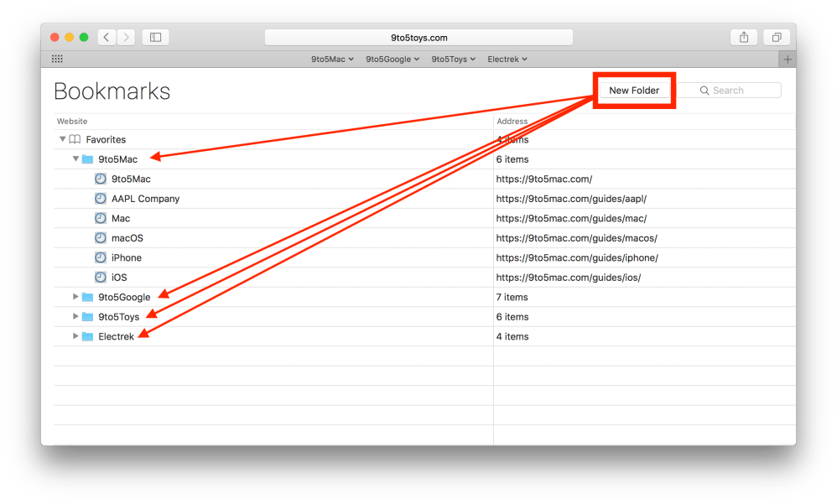This screenshot has height=504, width=837.
Task: Click the tab overview icon
Action: [776, 37]
